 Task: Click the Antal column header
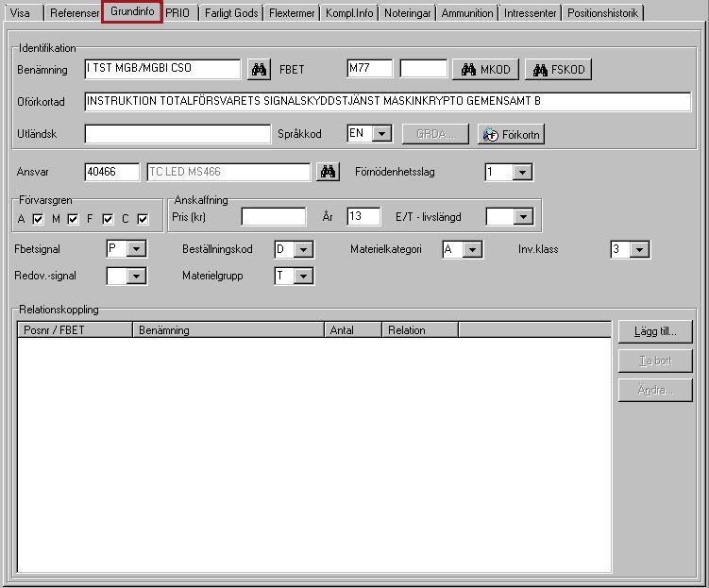pyautogui.click(x=353, y=330)
